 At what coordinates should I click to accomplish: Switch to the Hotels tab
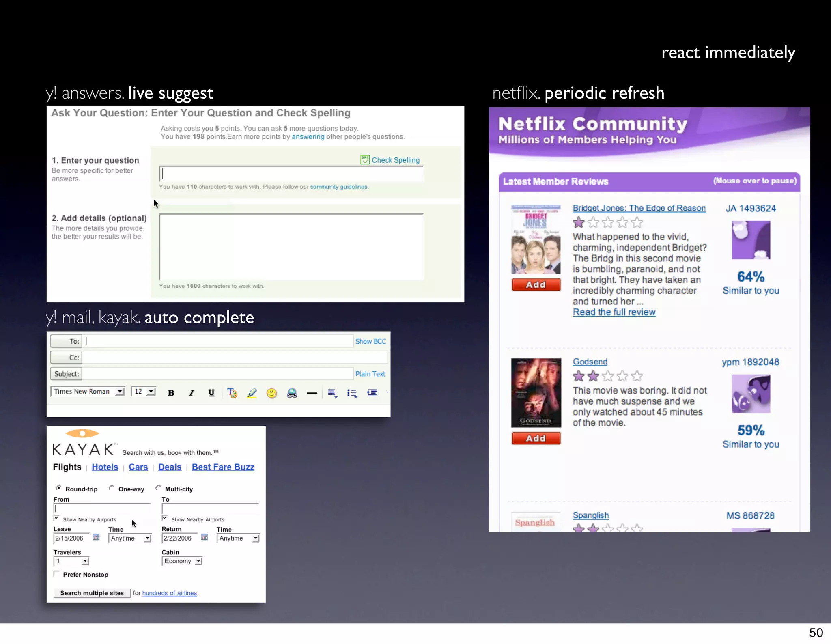(x=105, y=467)
